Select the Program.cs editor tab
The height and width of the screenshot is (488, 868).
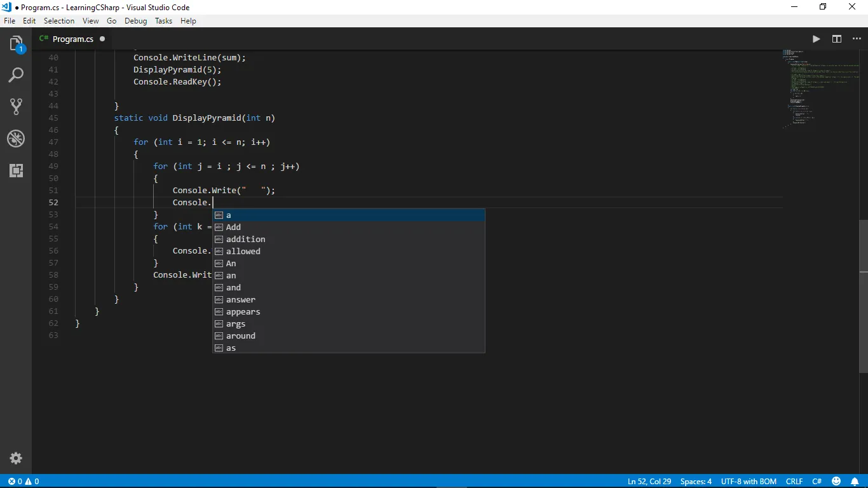click(72, 39)
